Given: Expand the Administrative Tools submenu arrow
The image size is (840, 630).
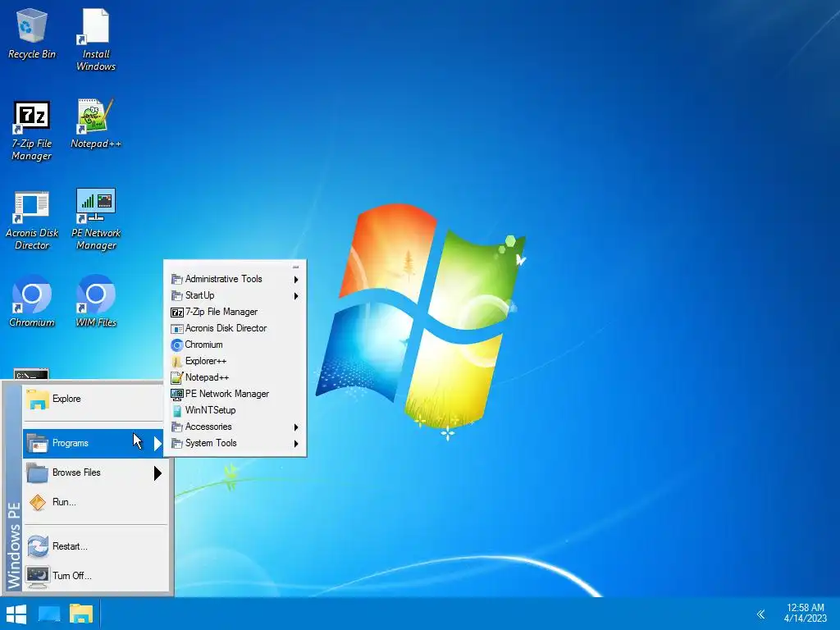Looking at the screenshot, I should [295, 280].
